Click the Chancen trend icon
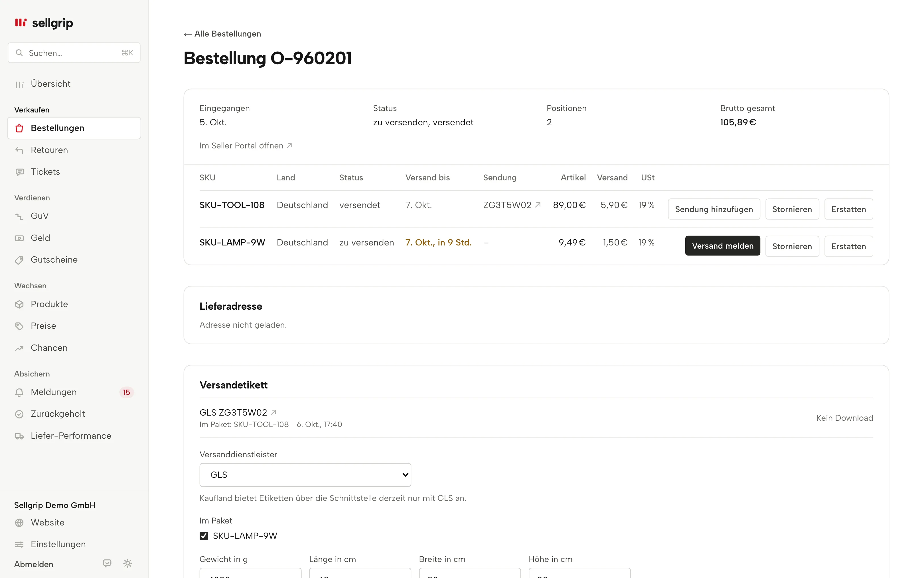Screen dimensions: 924x578 19,348
